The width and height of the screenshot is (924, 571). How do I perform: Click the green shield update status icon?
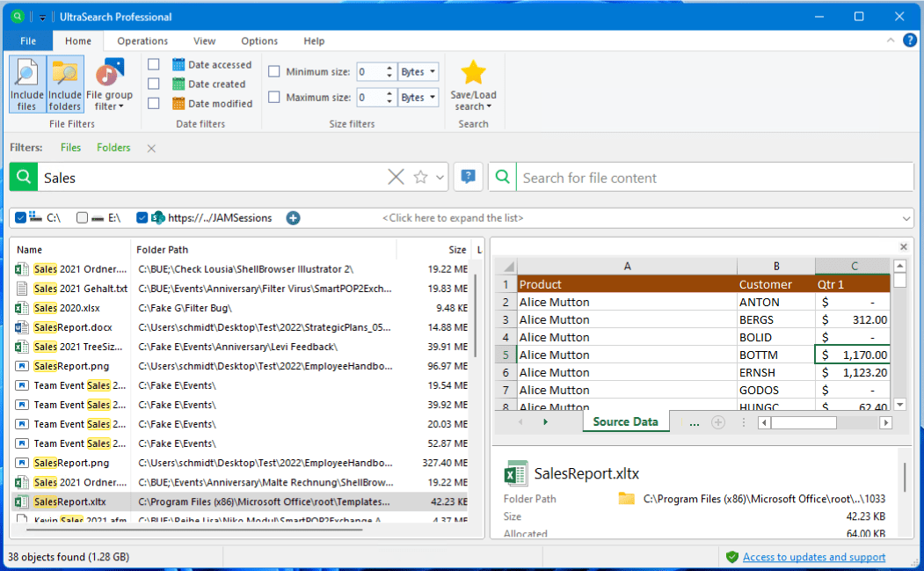coord(732,557)
